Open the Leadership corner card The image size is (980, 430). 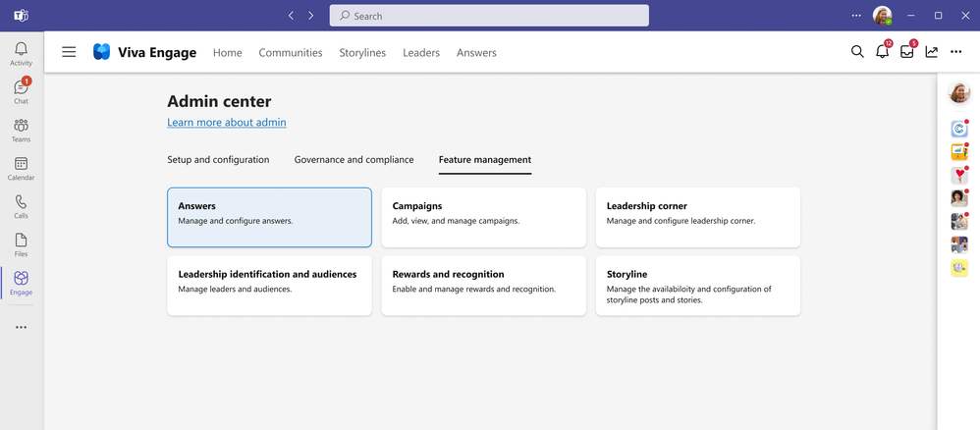pos(698,218)
